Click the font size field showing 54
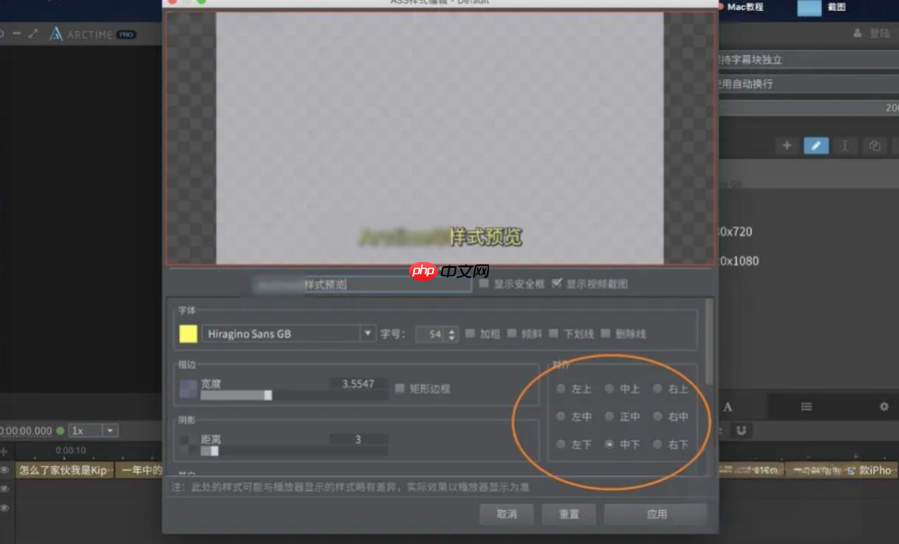 pyautogui.click(x=431, y=334)
